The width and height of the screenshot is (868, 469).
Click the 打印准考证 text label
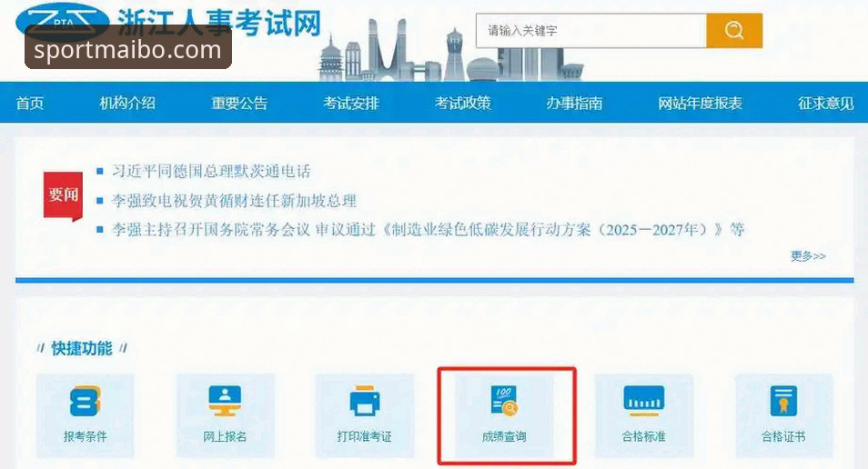pos(364,436)
